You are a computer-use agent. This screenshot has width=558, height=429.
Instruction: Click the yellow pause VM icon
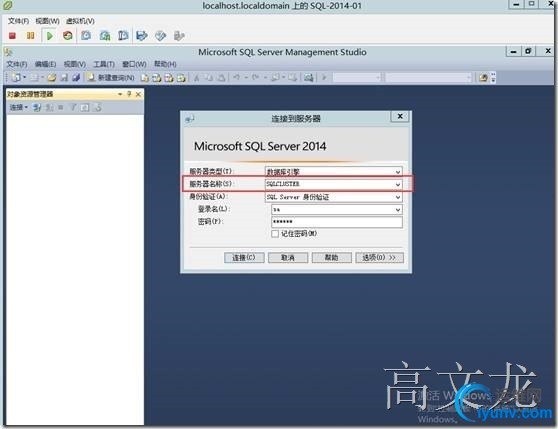click(x=31, y=36)
